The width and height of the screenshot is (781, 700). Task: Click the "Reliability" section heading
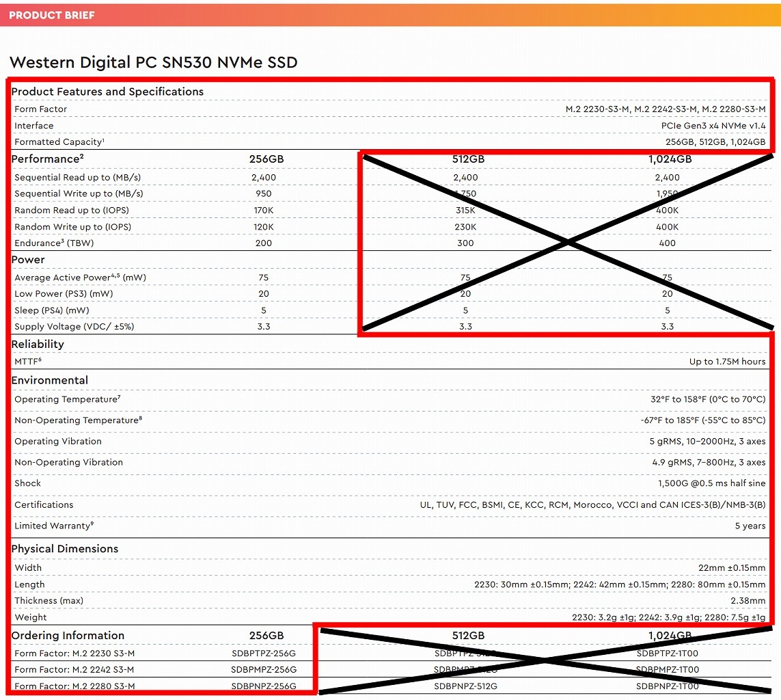[38, 345]
